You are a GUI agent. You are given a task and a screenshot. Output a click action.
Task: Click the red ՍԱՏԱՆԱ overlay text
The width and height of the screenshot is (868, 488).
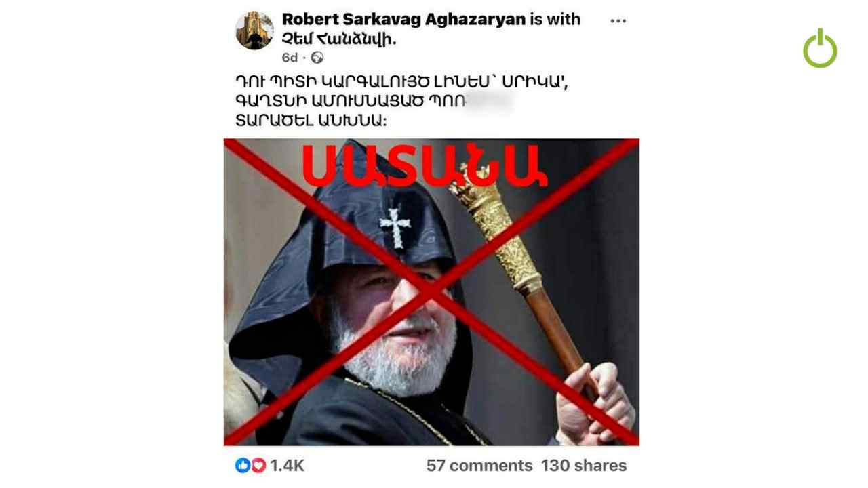pos(424,167)
